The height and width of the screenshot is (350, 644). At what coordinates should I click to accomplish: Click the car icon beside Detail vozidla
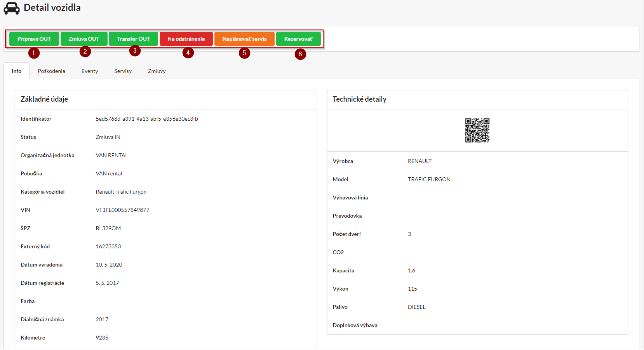point(12,8)
